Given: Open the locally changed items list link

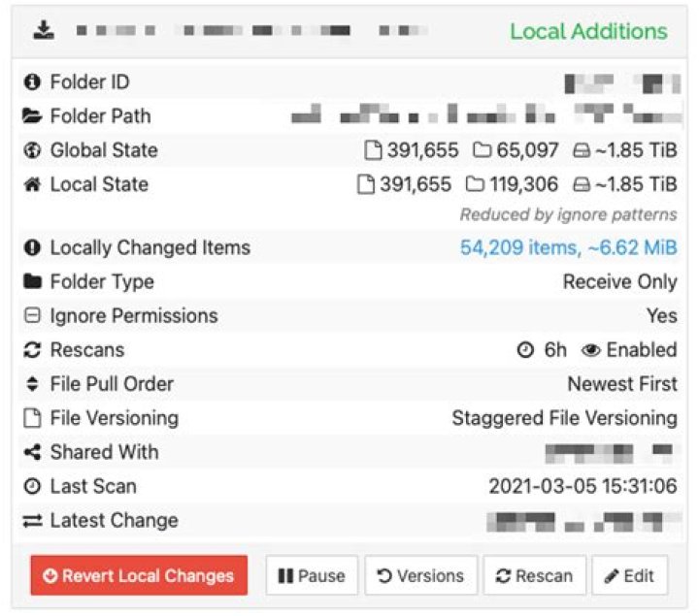Looking at the screenshot, I should 568,247.
